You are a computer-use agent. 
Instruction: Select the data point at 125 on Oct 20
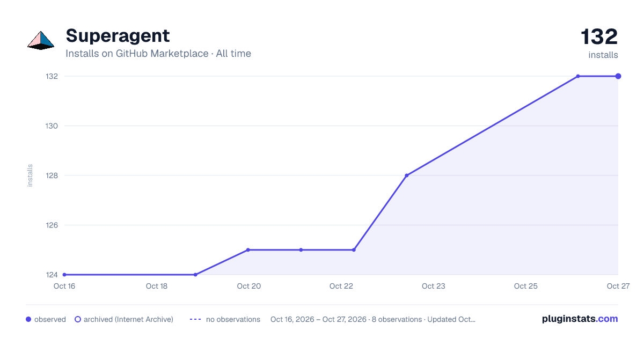(248, 250)
